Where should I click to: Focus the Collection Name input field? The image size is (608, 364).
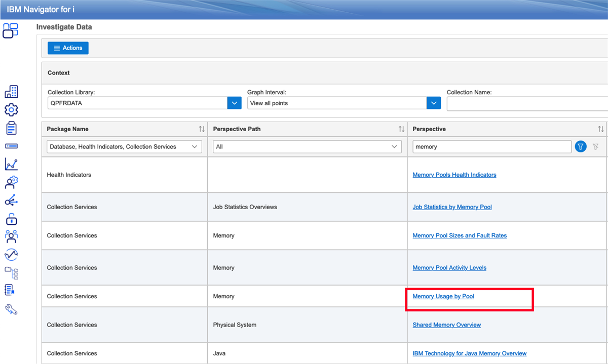[x=527, y=103]
